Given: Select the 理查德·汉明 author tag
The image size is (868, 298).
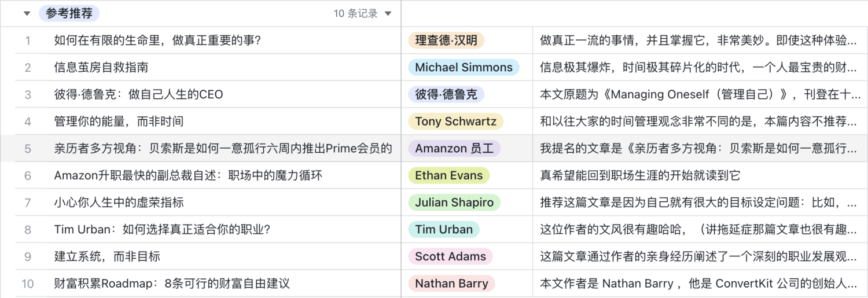Looking at the screenshot, I should pyautogui.click(x=446, y=41).
